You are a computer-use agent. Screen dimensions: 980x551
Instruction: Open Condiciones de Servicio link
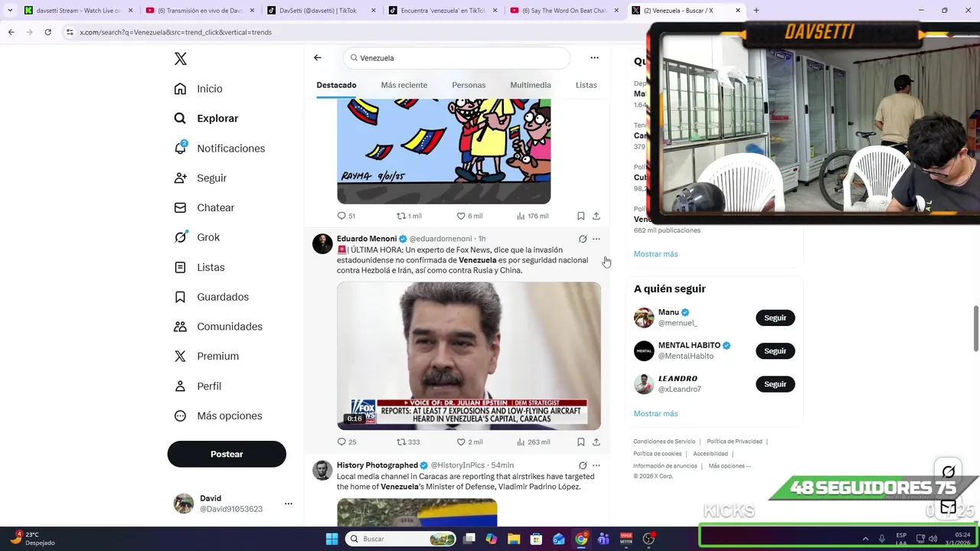point(664,442)
